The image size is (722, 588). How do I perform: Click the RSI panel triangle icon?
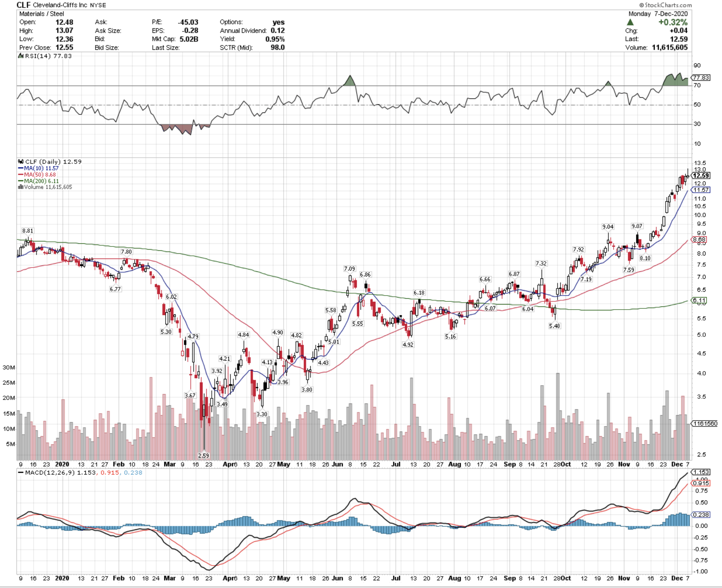tap(21, 56)
